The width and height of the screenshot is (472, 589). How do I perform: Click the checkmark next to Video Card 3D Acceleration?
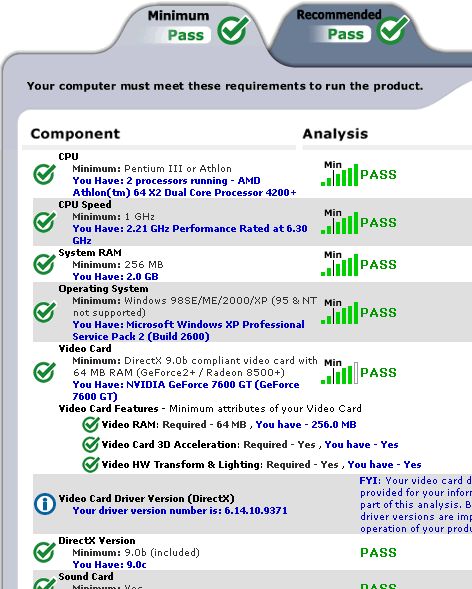click(x=91, y=444)
